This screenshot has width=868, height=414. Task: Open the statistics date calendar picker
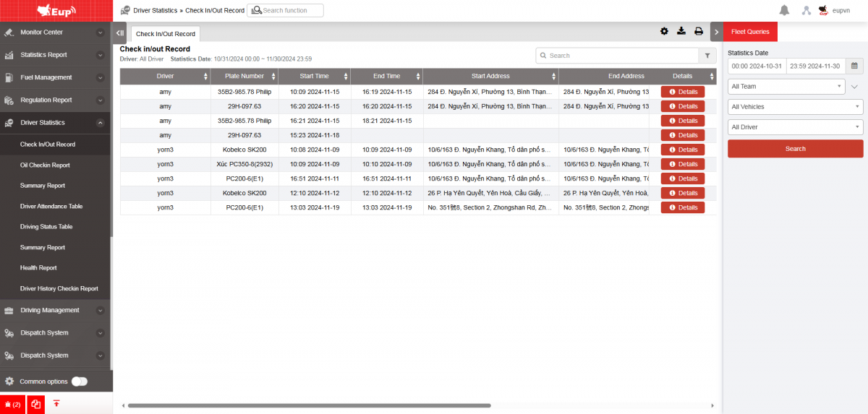tap(854, 66)
